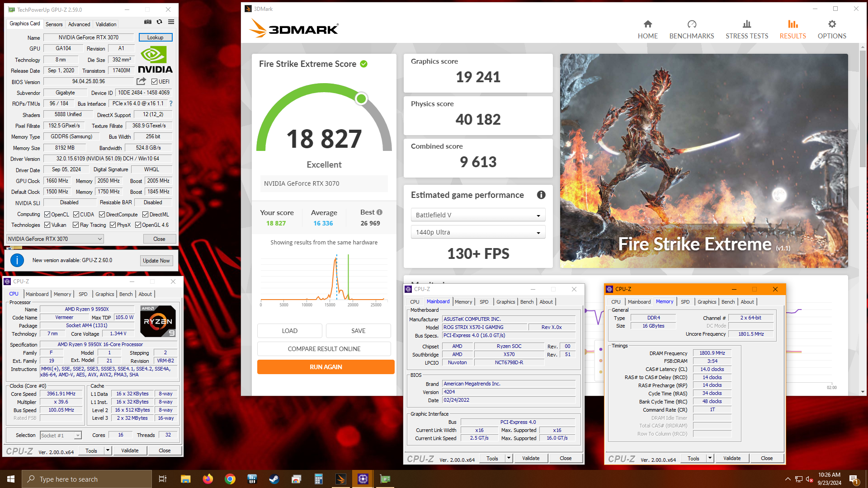Open the Battlefield V game dropdown

(x=478, y=215)
